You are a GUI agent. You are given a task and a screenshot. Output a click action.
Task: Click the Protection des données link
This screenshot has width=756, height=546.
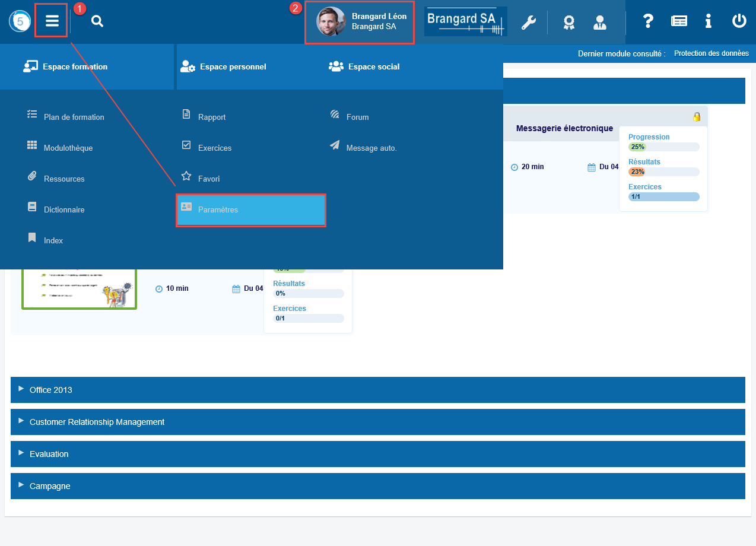[711, 53]
